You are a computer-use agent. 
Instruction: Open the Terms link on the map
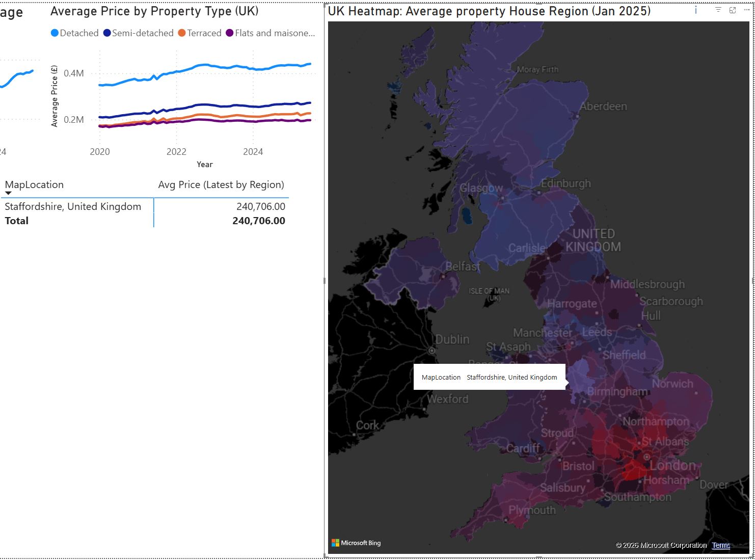[721, 545]
